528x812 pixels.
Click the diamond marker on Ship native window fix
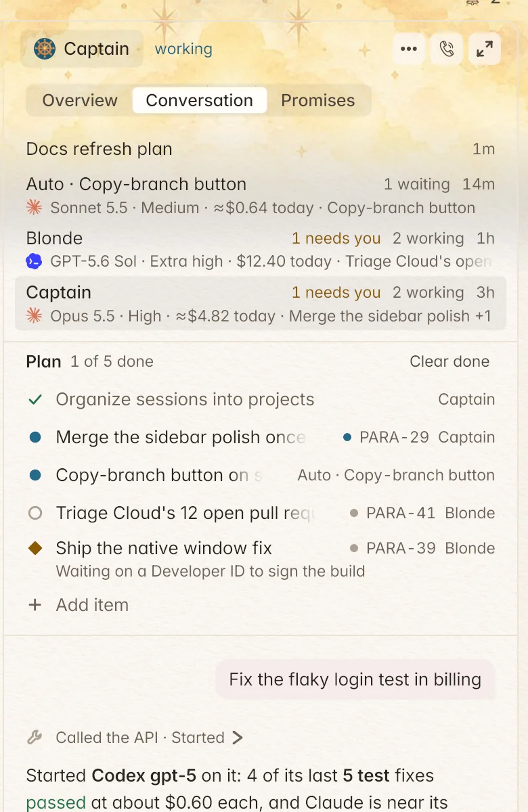[x=35, y=548]
